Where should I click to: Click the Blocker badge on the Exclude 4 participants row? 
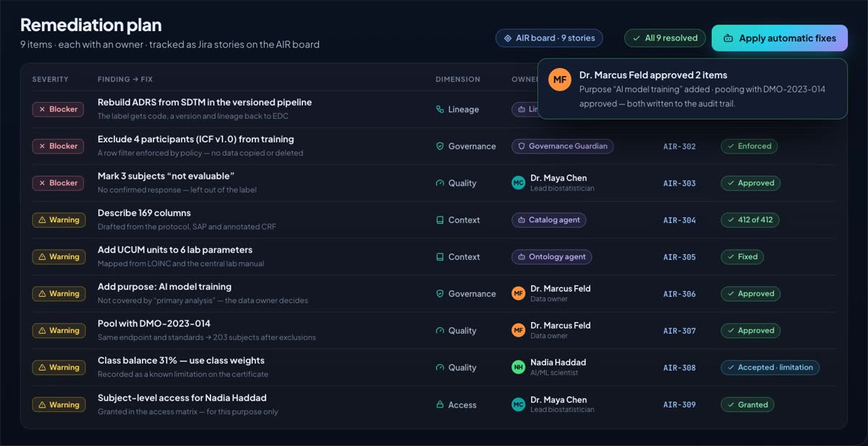tap(58, 146)
